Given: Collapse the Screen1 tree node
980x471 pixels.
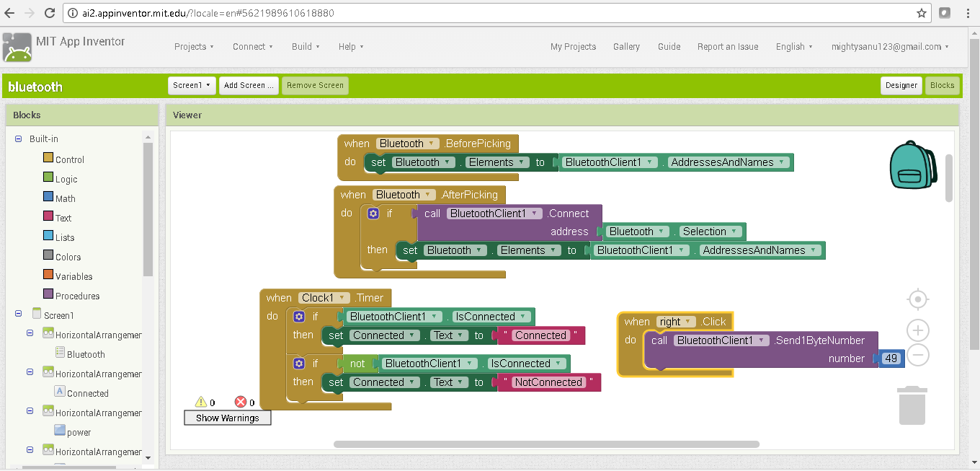Looking at the screenshot, I should [x=19, y=314].
